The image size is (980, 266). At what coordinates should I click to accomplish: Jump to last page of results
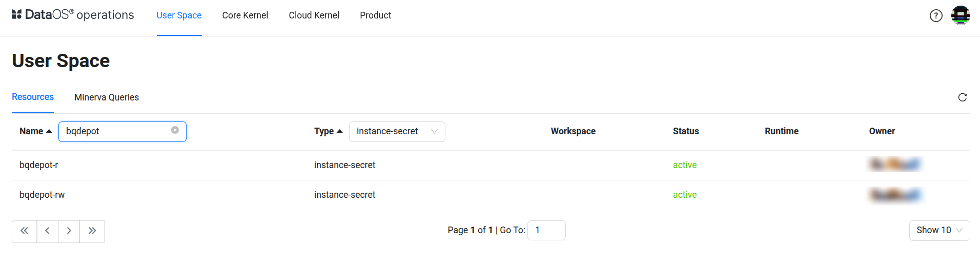(x=92, y=231)
